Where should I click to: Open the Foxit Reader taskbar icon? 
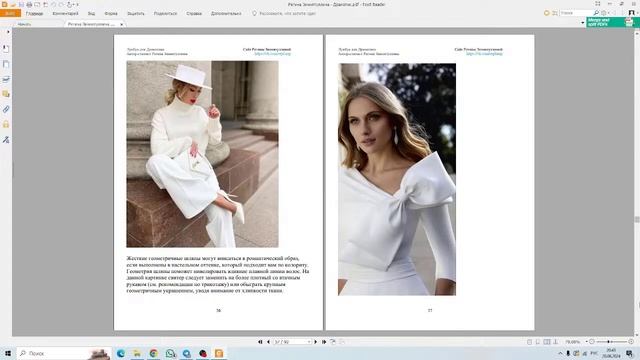point(219,353)
